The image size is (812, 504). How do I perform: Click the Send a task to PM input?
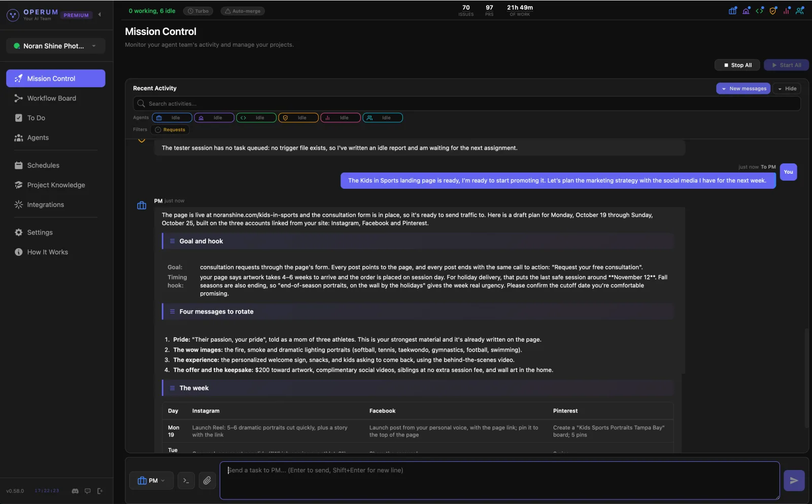tap(499, 480)
